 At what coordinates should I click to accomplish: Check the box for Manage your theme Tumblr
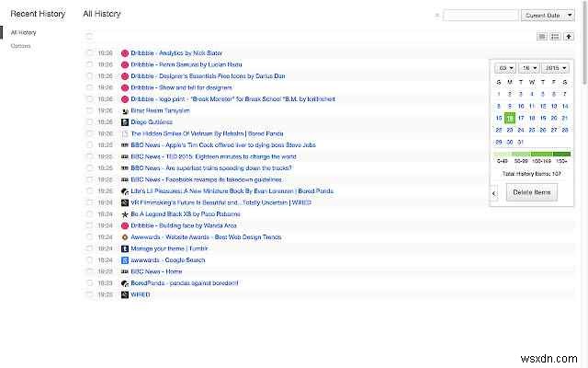(89, 248)
